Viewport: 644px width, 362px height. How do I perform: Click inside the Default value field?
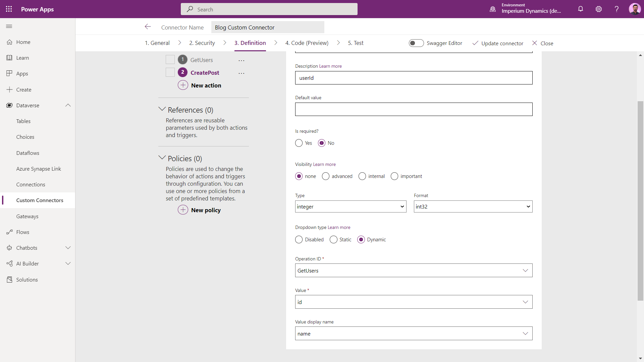coord(414,109)
